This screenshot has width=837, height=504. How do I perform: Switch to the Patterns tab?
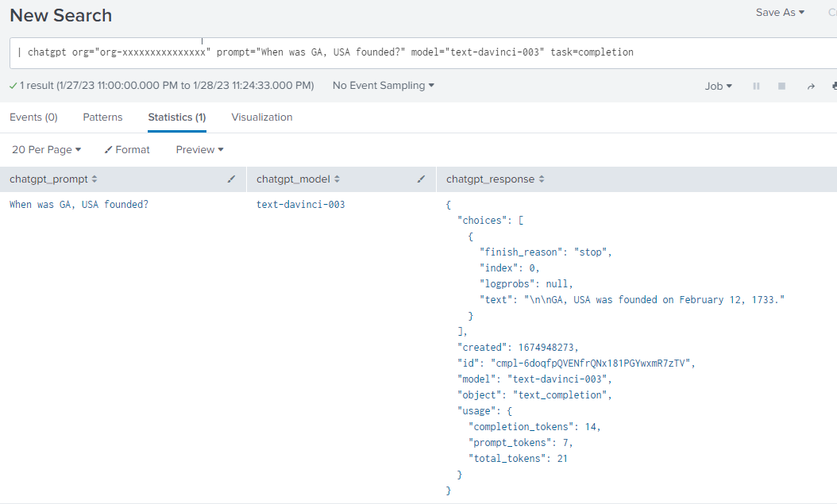pyautogui.click(x=102, y=117)
